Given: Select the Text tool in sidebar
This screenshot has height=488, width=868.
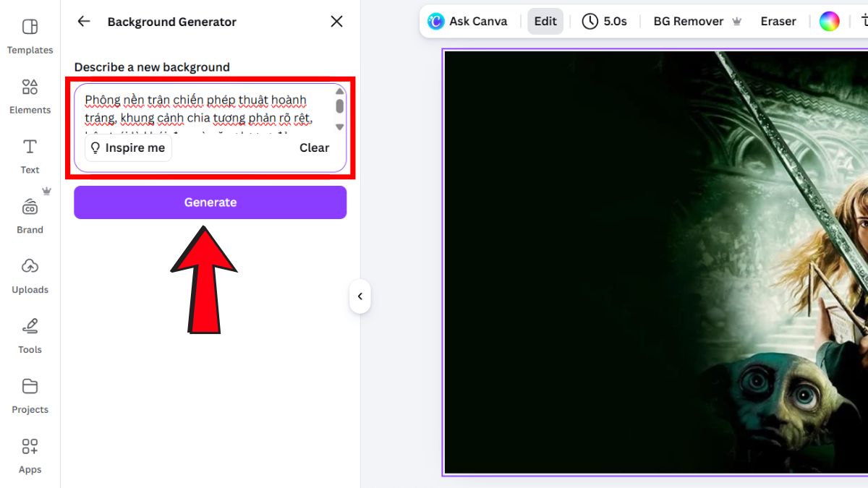Looking at the screenshot, I should 30,156.
